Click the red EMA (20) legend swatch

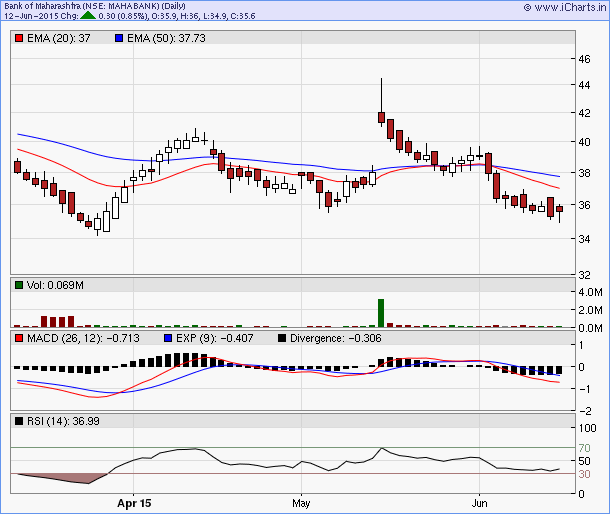pos(19,38)
